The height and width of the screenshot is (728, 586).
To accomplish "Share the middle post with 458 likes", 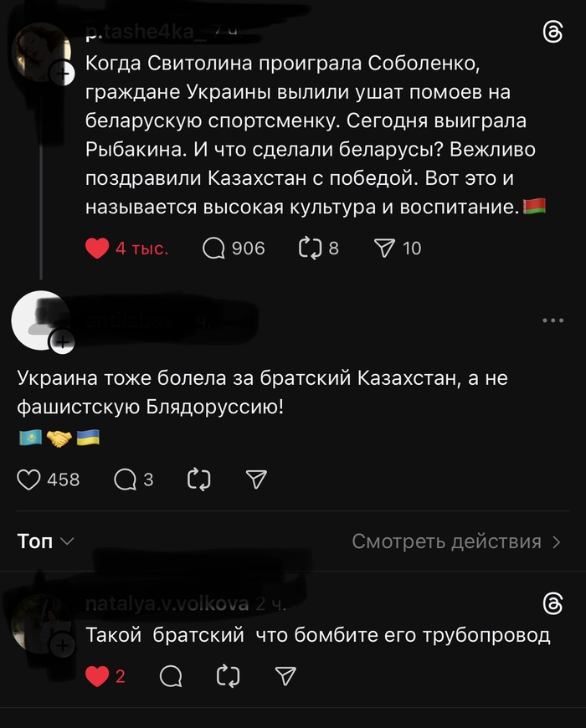I will (256, 479).
